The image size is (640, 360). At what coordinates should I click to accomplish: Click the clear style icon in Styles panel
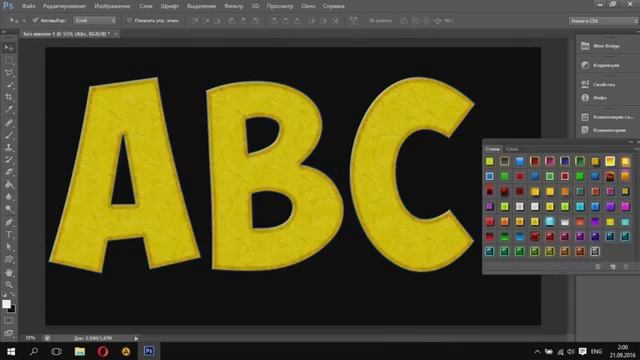pyautogui.click(x=598, y=267)
